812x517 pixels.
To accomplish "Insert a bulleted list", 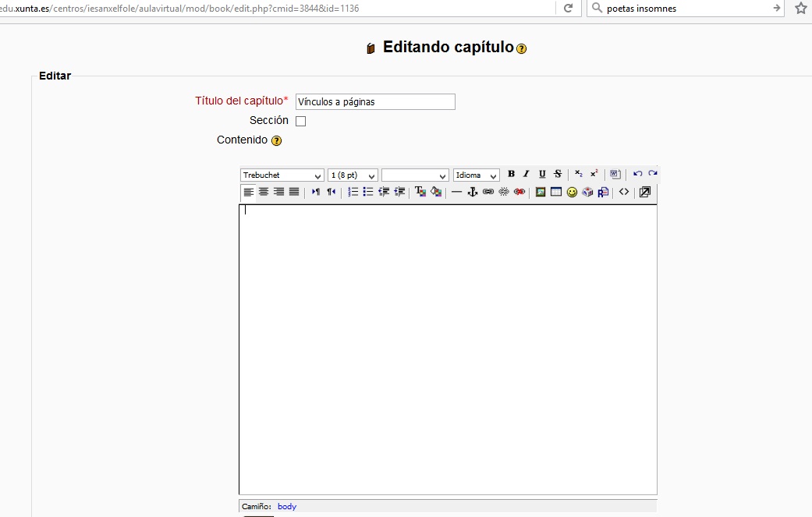I will [368, 192].
